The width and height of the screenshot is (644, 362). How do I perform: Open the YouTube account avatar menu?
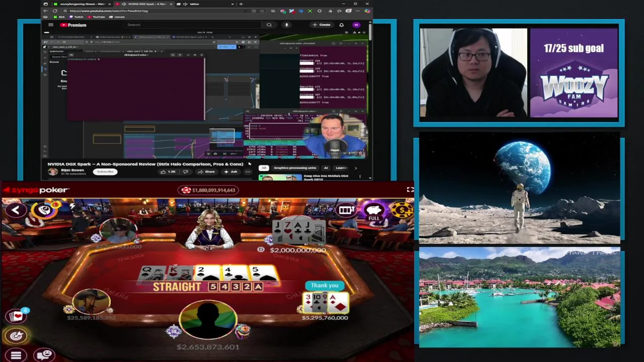tap(356, 25)
